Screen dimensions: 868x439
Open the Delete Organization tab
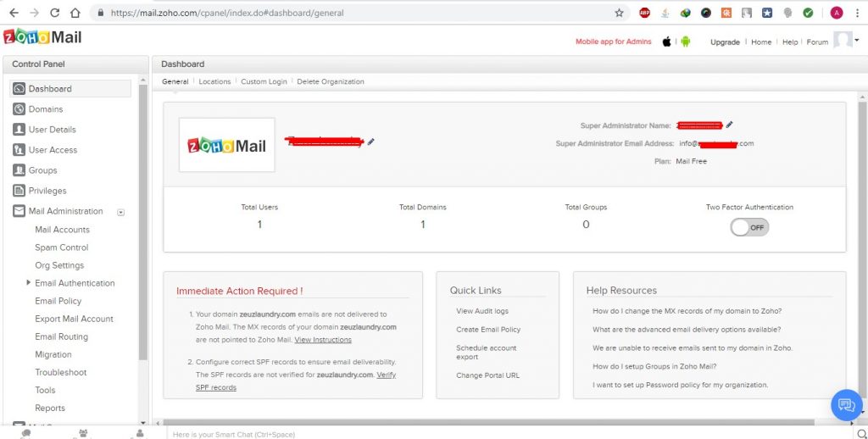tap(331, 81)
